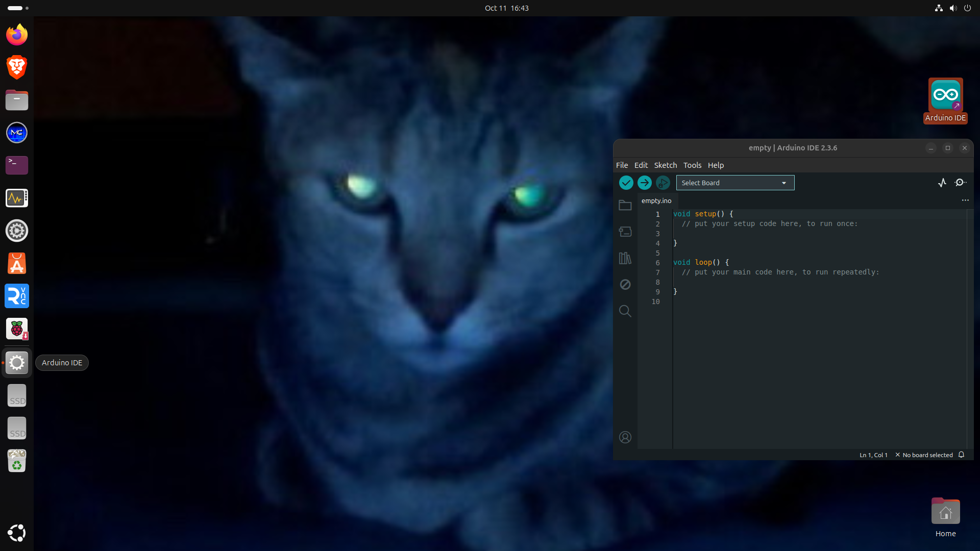
Task: Open the Library Manager sidebar
Action: [625, 258]
